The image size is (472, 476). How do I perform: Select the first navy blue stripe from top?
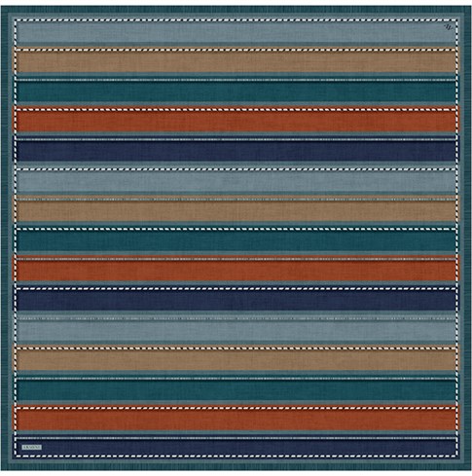[236, 151]
